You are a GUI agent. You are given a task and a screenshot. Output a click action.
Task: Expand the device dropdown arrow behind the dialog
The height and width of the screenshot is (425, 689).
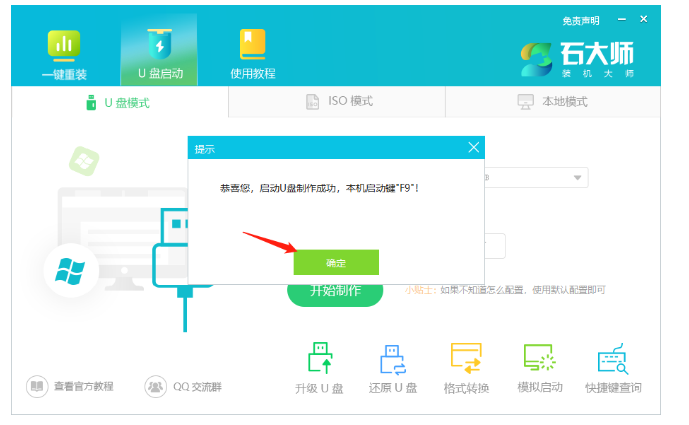point(577,178)
